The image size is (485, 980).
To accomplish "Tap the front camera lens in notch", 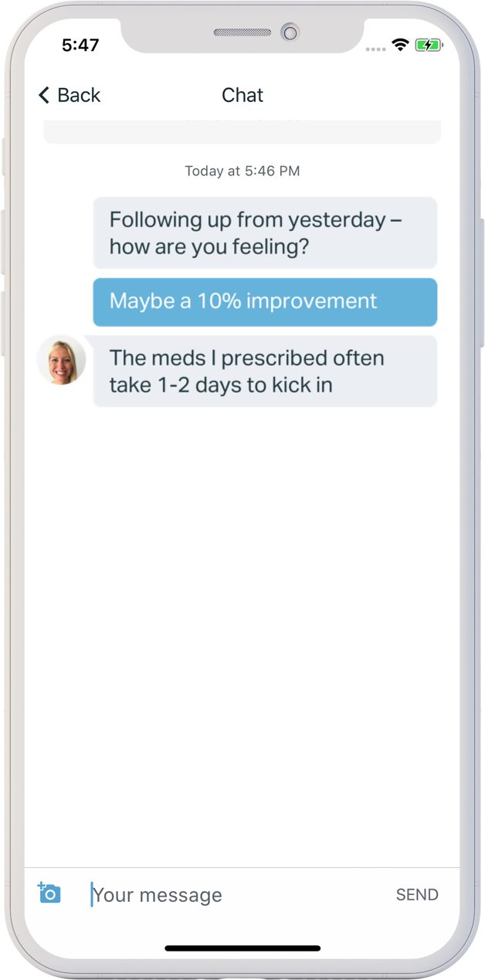I will point(290,32).
